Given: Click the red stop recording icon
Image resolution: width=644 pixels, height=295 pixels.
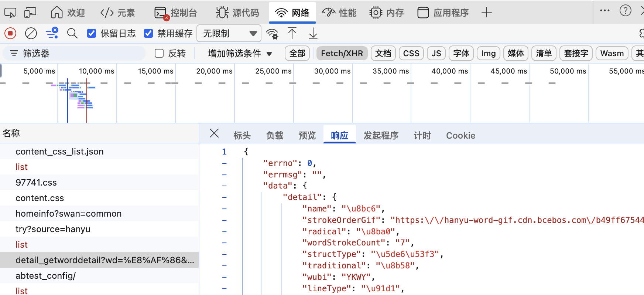Looking at the screenshot, I should click(x=10, y=34).
